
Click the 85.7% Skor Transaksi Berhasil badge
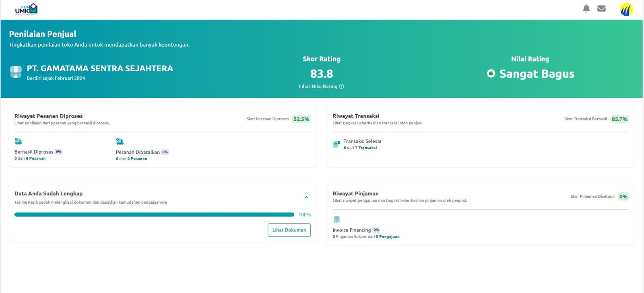coord(619,119)
